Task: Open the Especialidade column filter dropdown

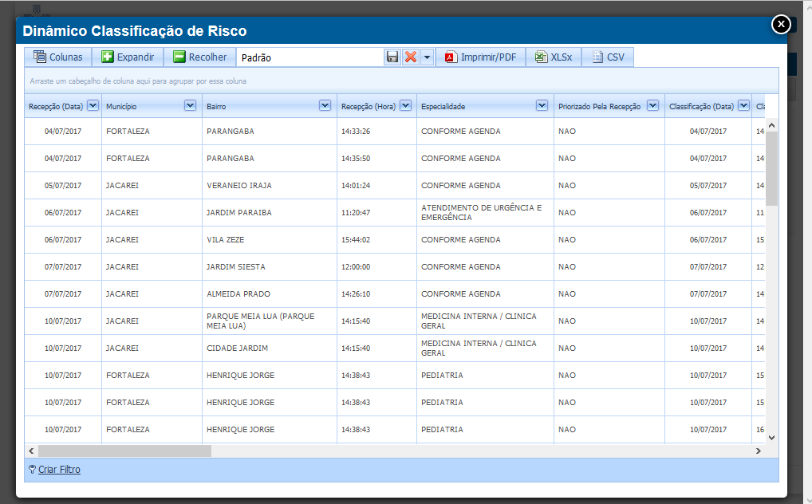Action: coord(542,106)
